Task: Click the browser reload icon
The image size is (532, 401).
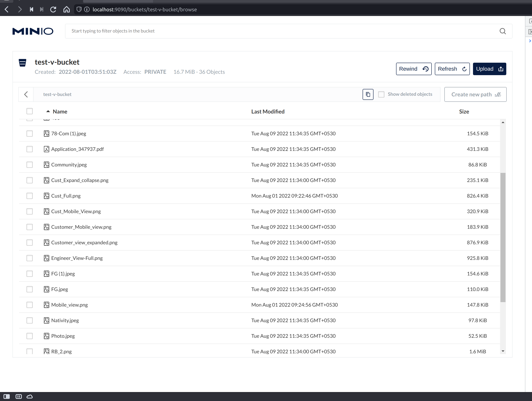Action: pyautogui.click(x=53, y=10)
